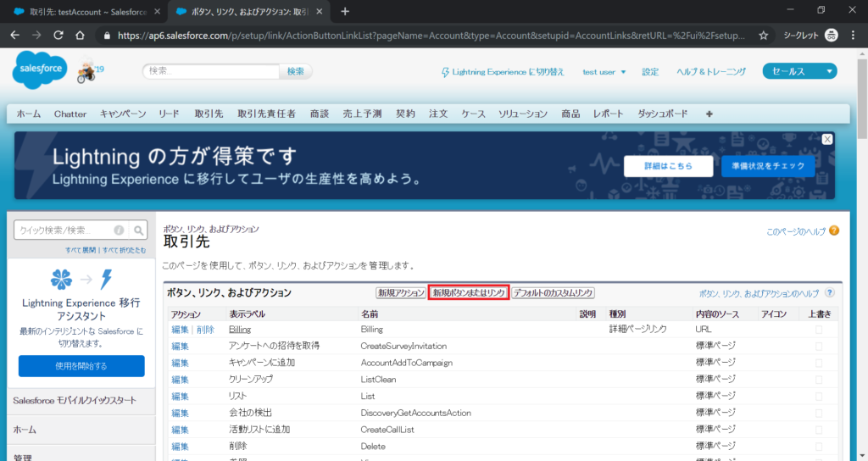Click the Salesforce cloud logo
The width and height of the screenshot is (868, 461).
40,71
